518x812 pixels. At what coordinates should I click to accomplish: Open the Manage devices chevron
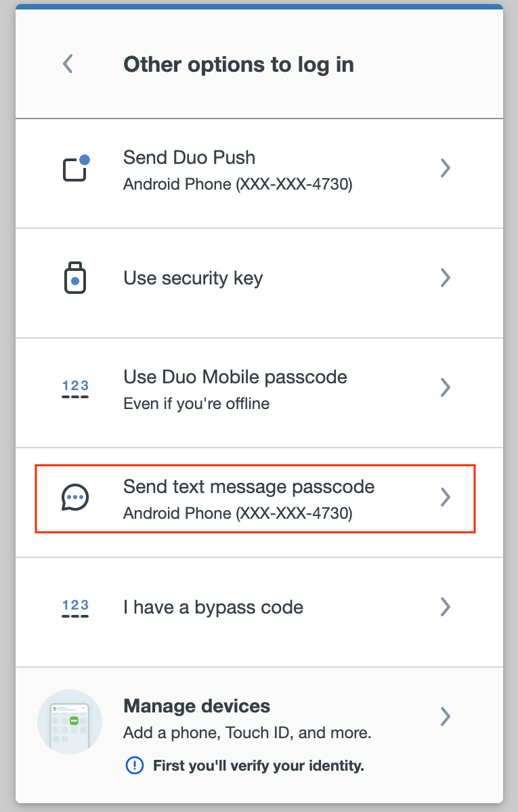446,716
